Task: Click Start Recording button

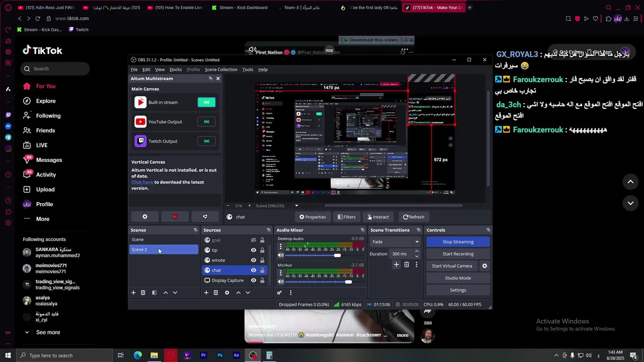Action: point(458,254)
